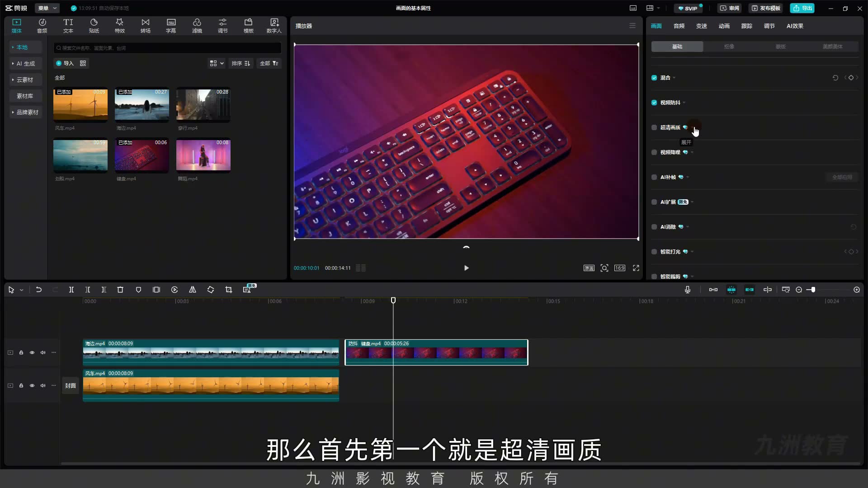Screen dimensions: 868x488
Task: Uncheck the 视频防抖 stabilization checkbox
Action: pos(654,103)
